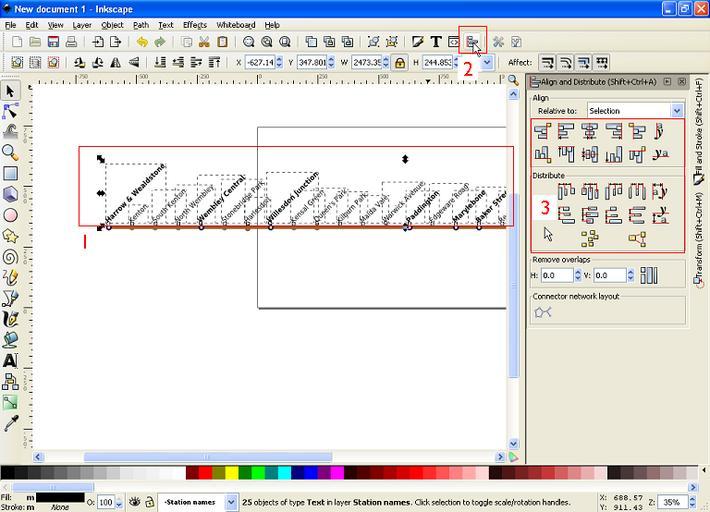Choose the Connector tool in the toolbox
710x512 pixels.
point(10,382)
